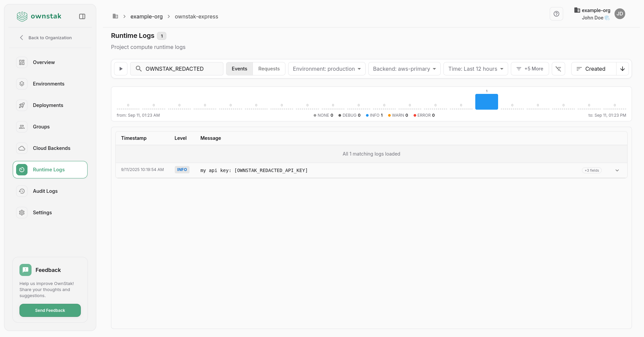Clear all filters icon button
The width and height of the screenshot is (644, 337).
558,69
